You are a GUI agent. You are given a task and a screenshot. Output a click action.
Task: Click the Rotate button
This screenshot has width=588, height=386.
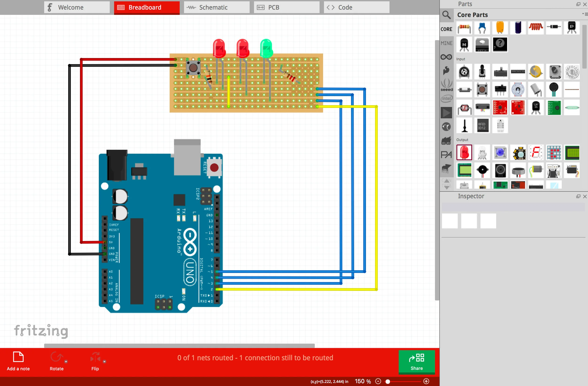(57, 362)
